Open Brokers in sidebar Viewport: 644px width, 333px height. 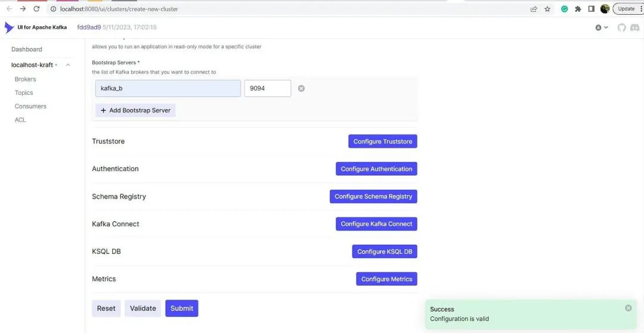click(25, 79)
